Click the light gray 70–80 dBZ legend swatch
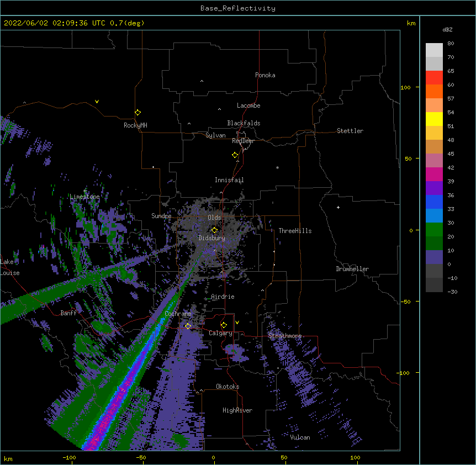Image resolution: width=476 pixels, height=465 pixels. pos(434,50)
